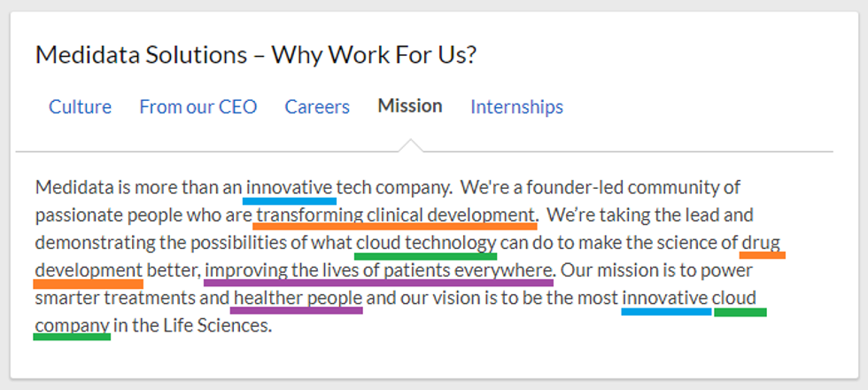Click the word company starting the last line
The width and height of the screenshot is (868, 390).
pyautogui.click(x=72, y=326)
